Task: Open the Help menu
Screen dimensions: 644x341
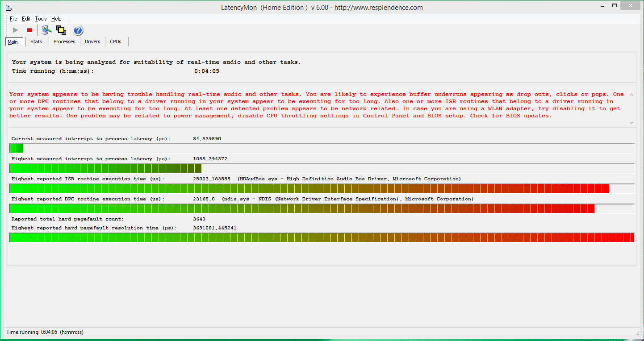Action: coord(56,19)
